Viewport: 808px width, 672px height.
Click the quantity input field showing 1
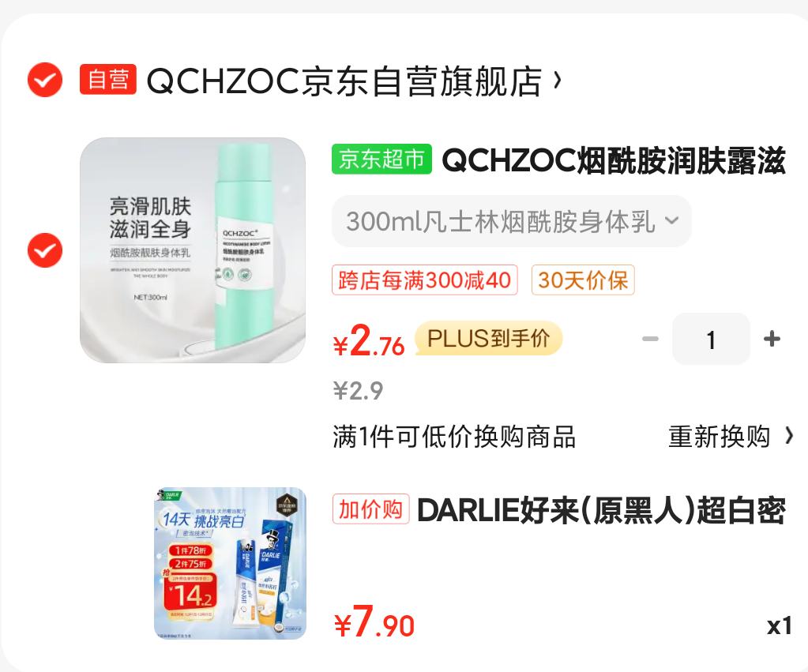pos(711,339)
